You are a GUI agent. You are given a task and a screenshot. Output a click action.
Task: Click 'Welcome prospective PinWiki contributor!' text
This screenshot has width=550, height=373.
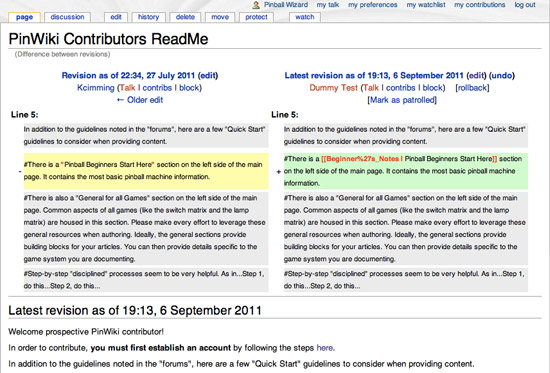[86, 332]
